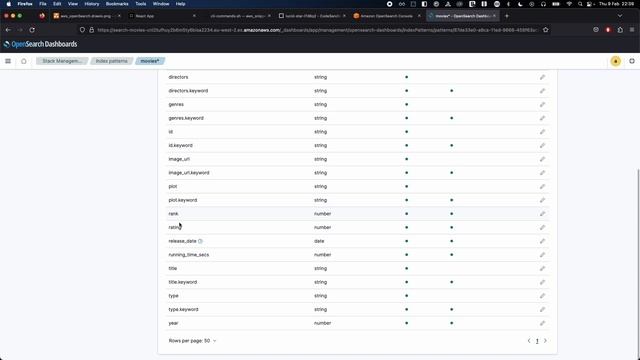640x360 pixels.
Task: Switch to aws_opensearch.drawio.png tab
Action: click(x=87, y=16)
